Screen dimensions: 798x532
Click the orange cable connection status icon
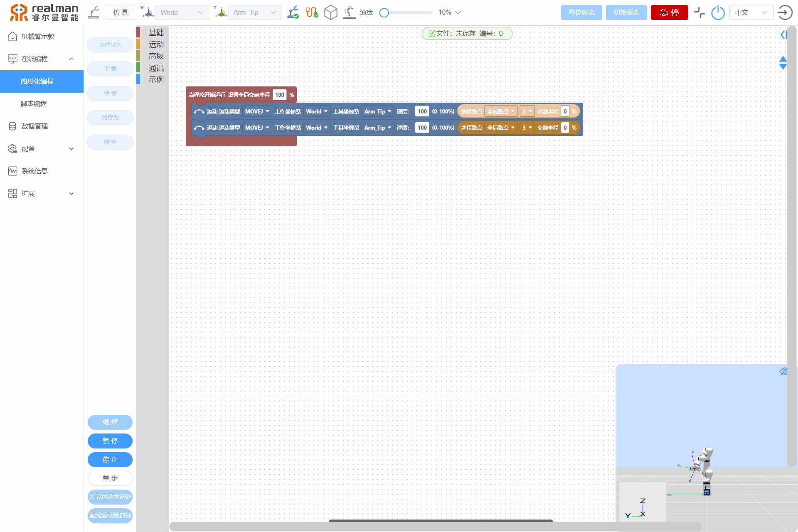pyautogui.click(x=312, y=12)
